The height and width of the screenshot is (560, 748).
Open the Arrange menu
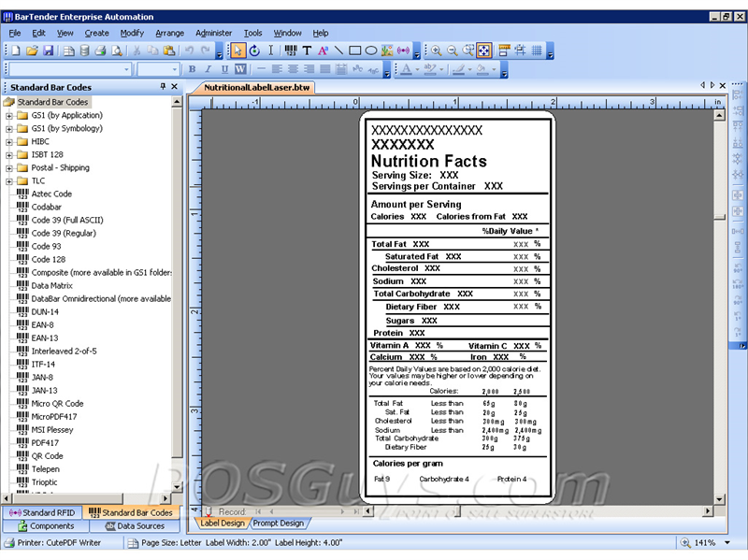(169, 33)
